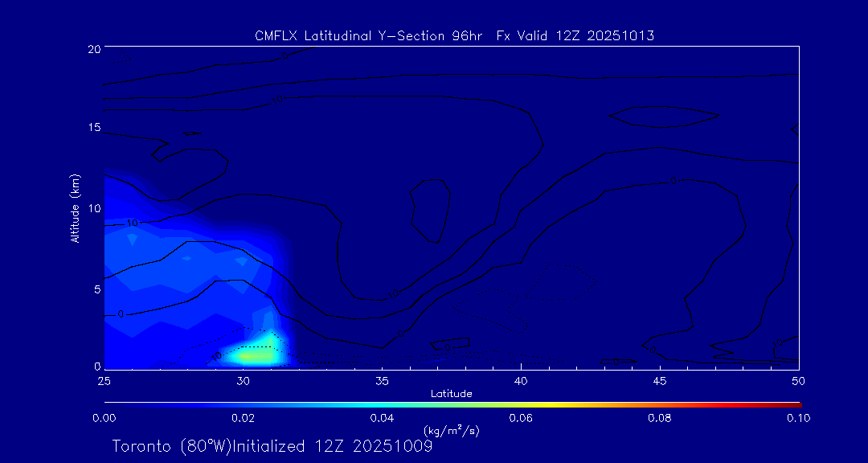
Task: Click the yellow-green flux maximum near latitude 30
Action: tap(251, 354)
